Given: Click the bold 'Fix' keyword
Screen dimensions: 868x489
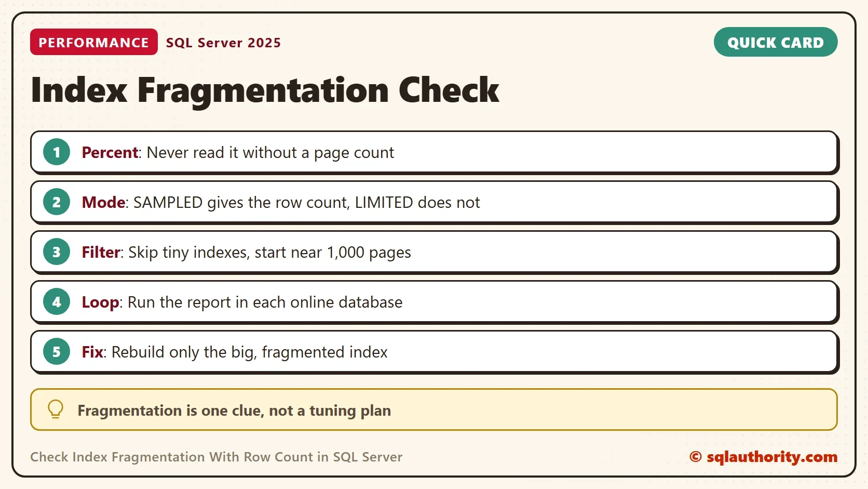Looking at the screenshot, I should pos(93,352).
